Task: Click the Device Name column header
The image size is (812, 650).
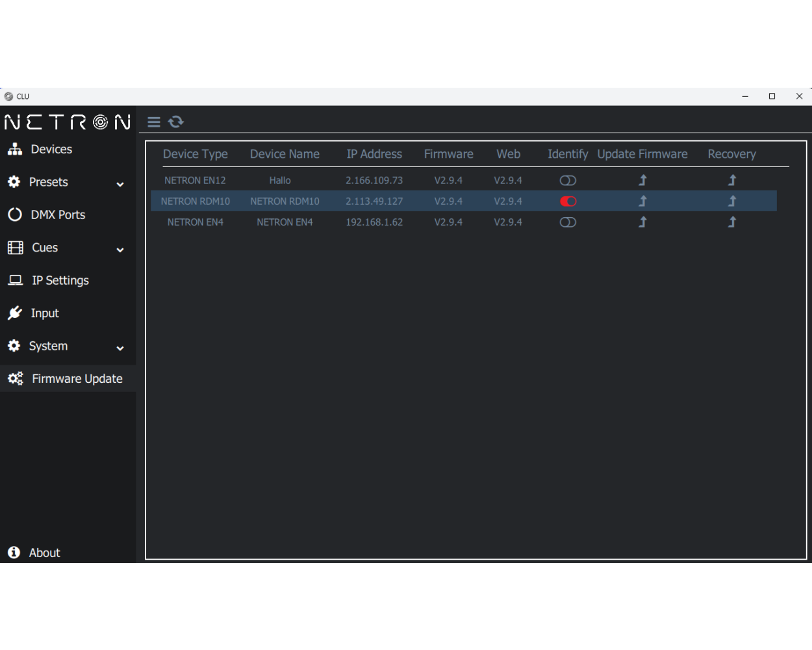Action: (x=285, y=154)
